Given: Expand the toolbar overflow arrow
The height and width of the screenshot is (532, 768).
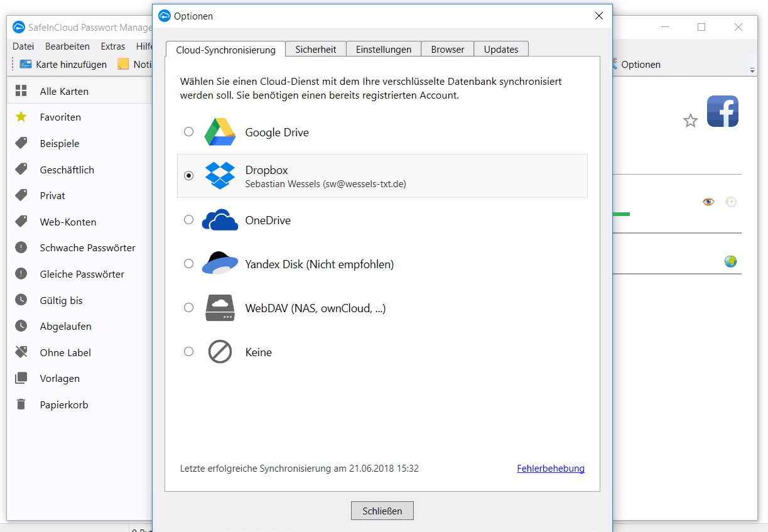Looking at the screenshot, I should pos(752,70).
